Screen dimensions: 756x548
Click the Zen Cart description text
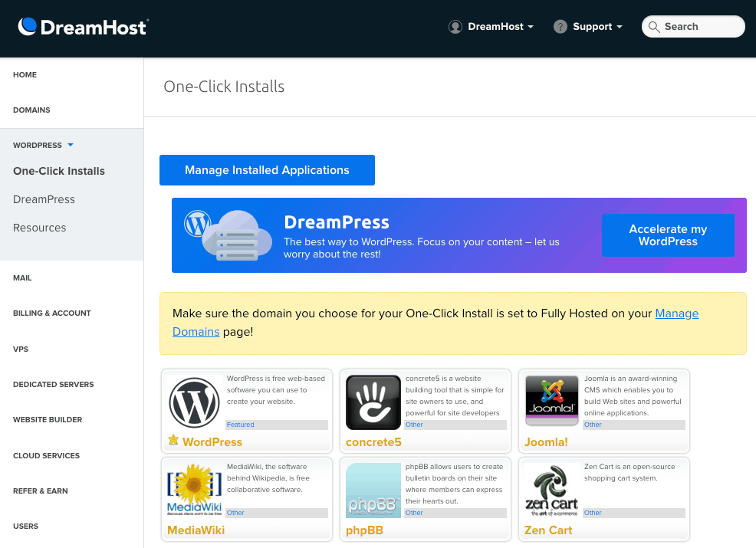tap(629, 472)
